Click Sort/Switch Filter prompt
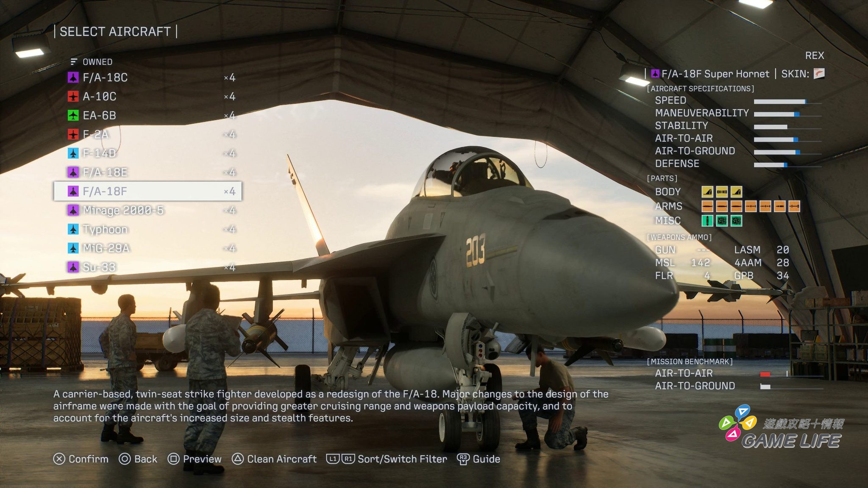 [387, 459]
